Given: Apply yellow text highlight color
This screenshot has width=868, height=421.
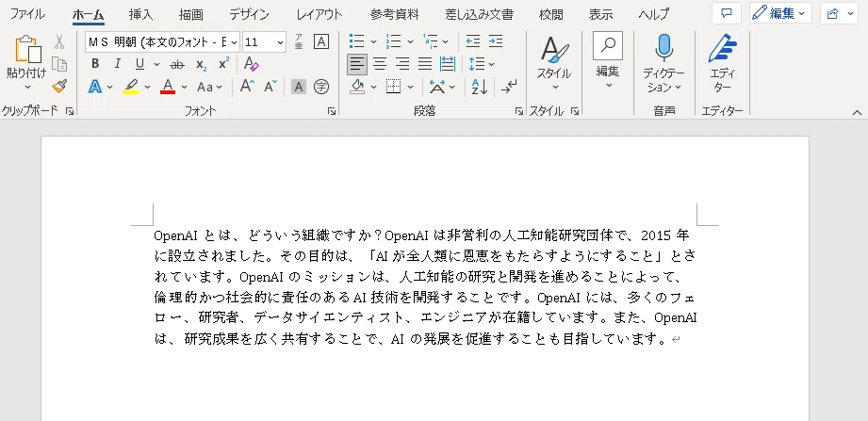Looking at the screenshot, I should click(x=131, y=87).
